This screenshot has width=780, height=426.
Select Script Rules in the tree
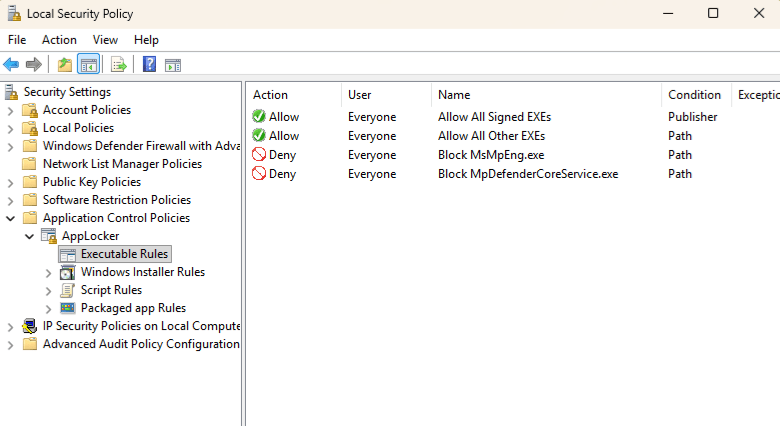tap(111, 290)
